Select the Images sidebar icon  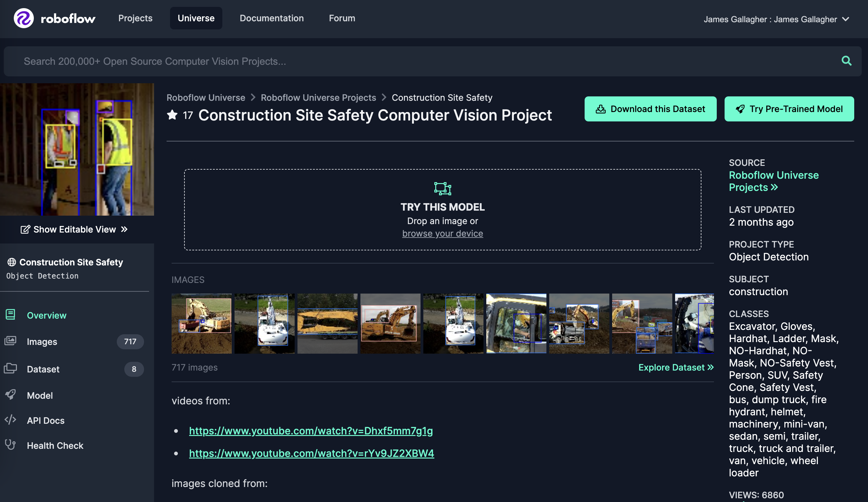click(x=11, y=341)
